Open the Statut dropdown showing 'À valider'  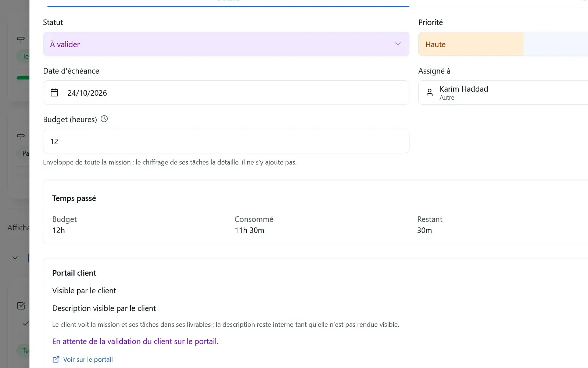point(226,44)
